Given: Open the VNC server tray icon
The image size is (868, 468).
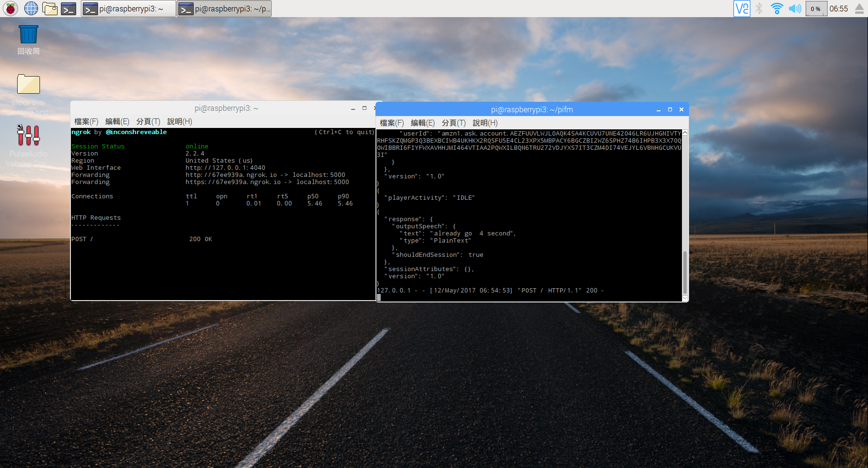Looking at the screenshot, I should tap(742, 9).
